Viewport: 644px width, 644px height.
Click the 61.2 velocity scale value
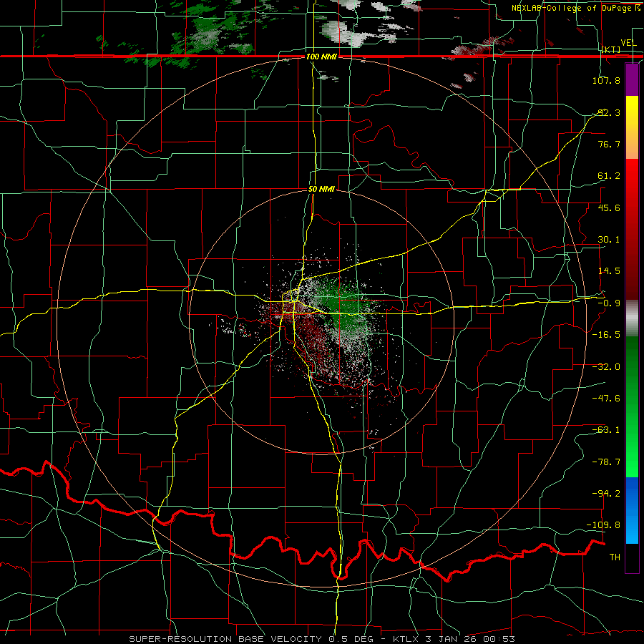[x=609, y=176]
